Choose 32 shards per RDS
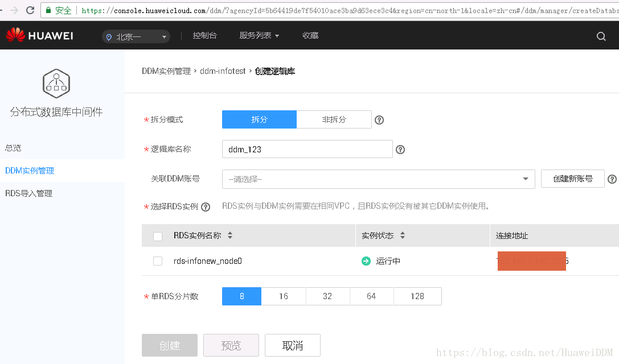619x364 pixels. pos(327,296)
